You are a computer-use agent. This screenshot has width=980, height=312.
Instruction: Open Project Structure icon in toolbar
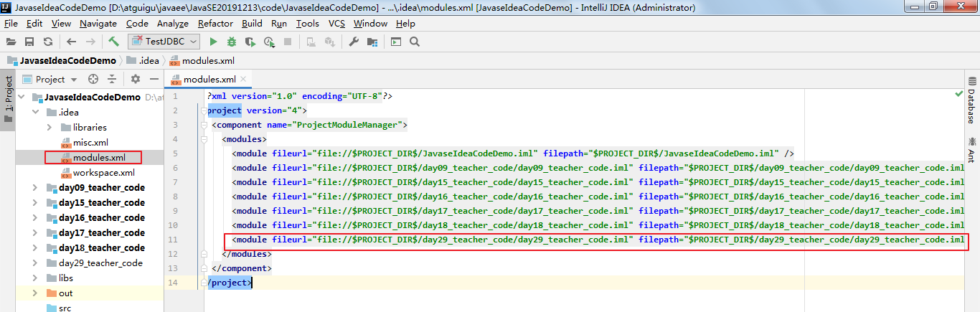pyautogui.click(x=372, y=42)
